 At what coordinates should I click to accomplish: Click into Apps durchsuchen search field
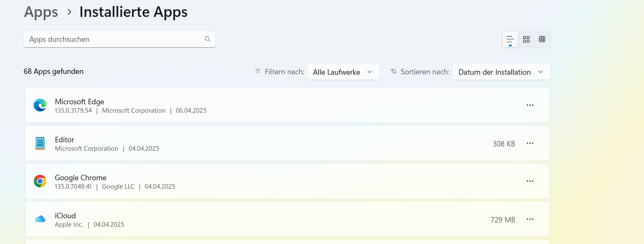(x=120, y=39)
